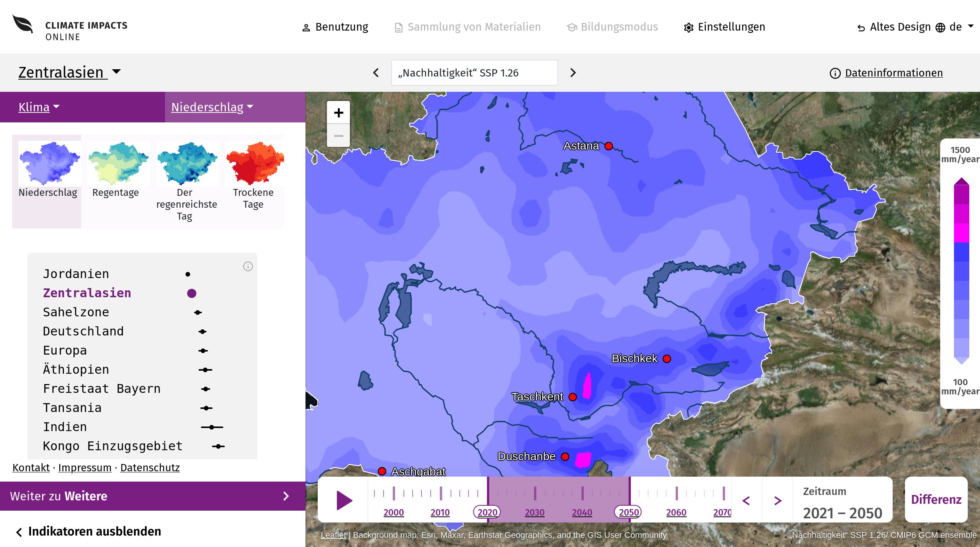Select Deutschland in the region list
The image size is (980, 547).
(83, 331)
